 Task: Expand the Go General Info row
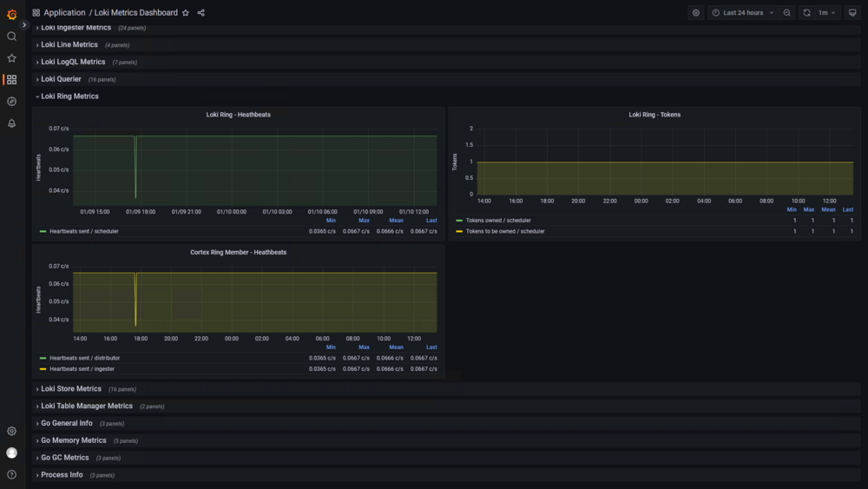tap(67, 423)
